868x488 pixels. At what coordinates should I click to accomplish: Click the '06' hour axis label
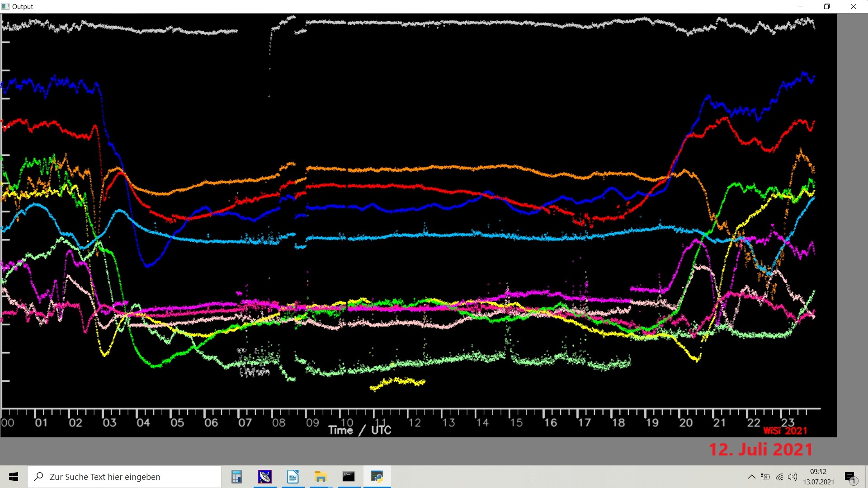pos(211,423)
